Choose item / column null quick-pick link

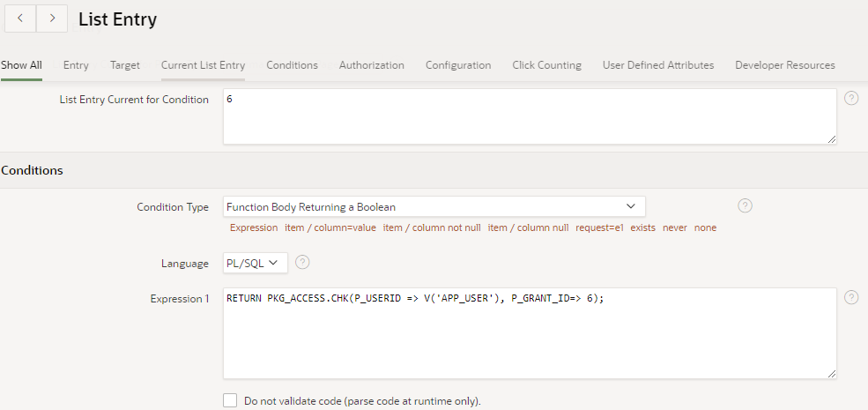click(528, 227)
